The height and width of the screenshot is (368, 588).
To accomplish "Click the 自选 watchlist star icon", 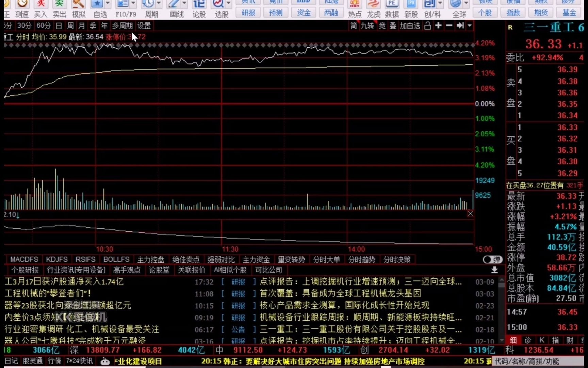I will (x=97, y=4).
